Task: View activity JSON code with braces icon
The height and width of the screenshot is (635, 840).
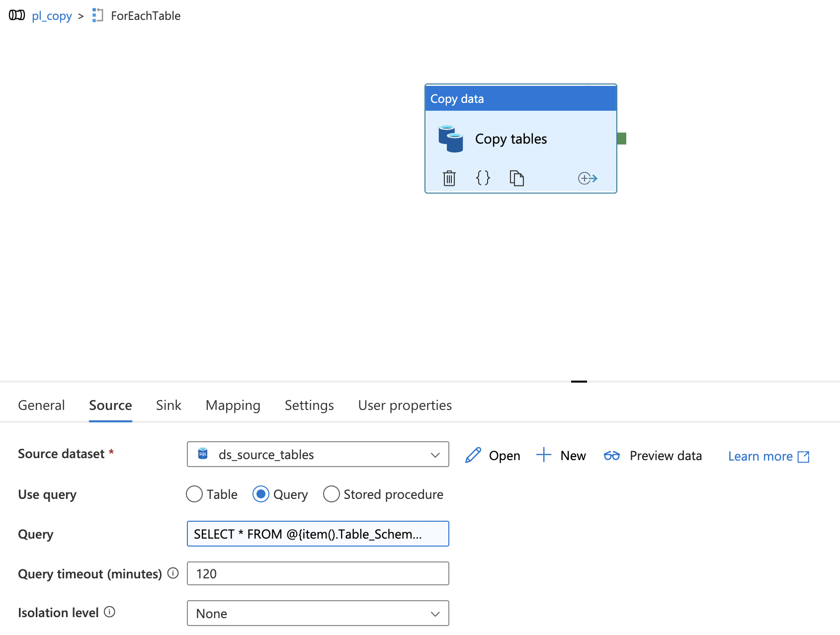Action: [x=483, y=178]
